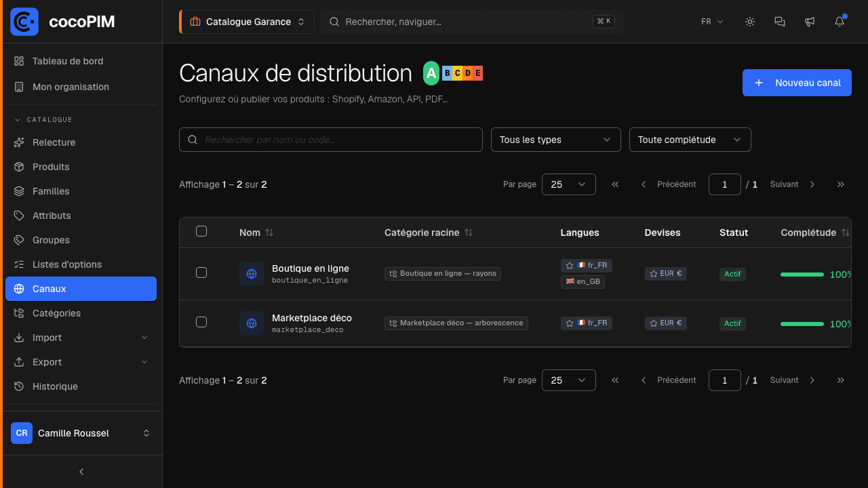
Task: Sort by Catégorie racine column
Action: coord(429,232)
